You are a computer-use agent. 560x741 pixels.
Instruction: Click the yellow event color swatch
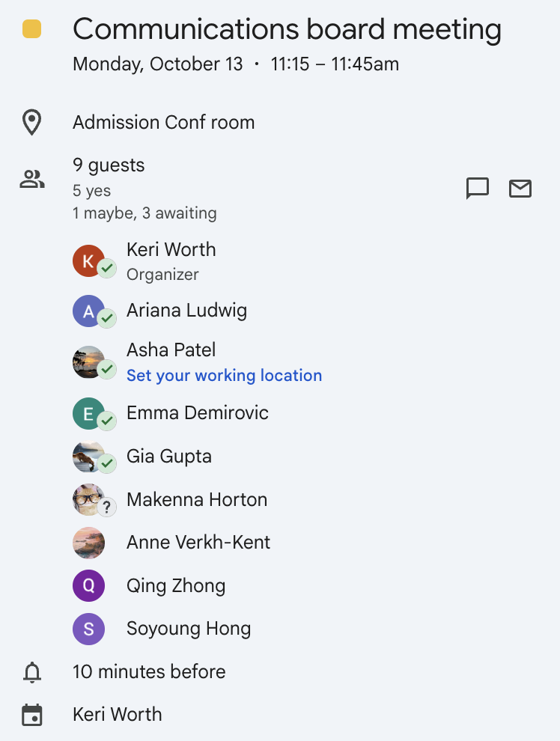point(31,30)
